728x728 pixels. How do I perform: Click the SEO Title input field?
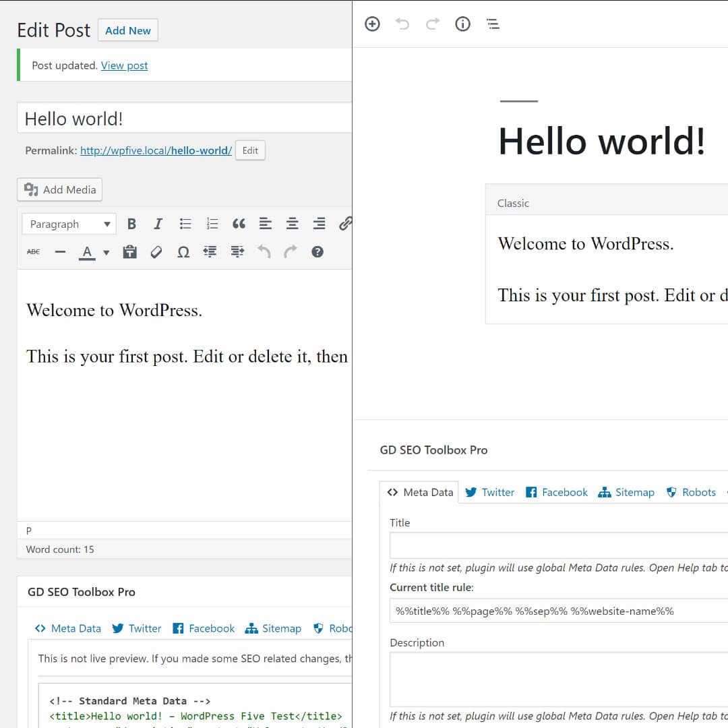point(559,545)
